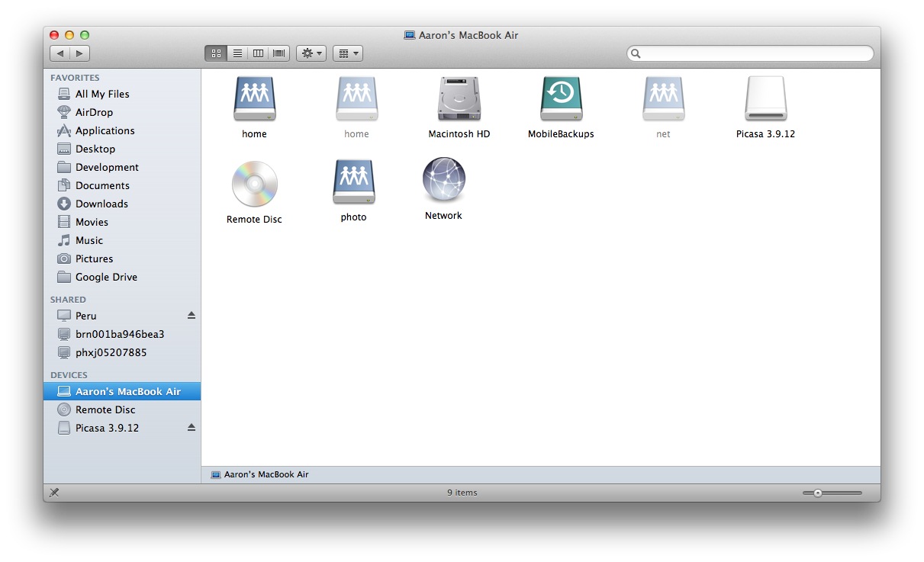The image size is (924, 562).
Task: Select the Remote Disc icon in file area
Action: [254, 185]
